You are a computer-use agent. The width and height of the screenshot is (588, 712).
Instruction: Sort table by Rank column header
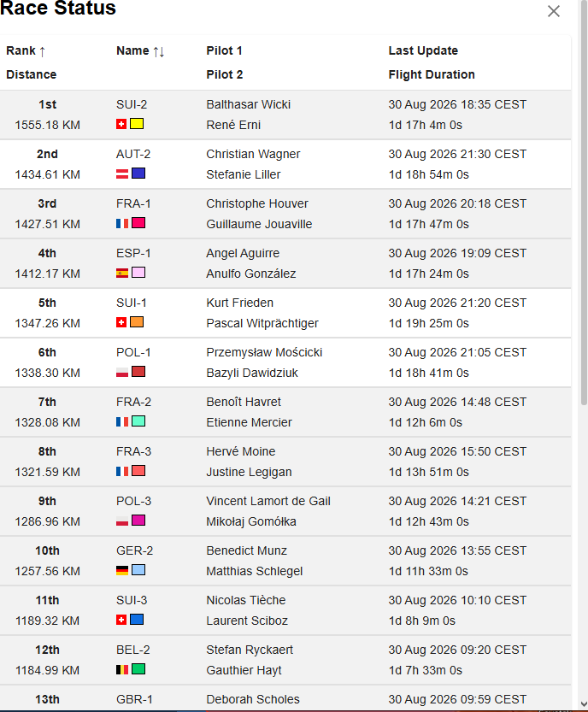pyautogui.click(x=26, y=51)
